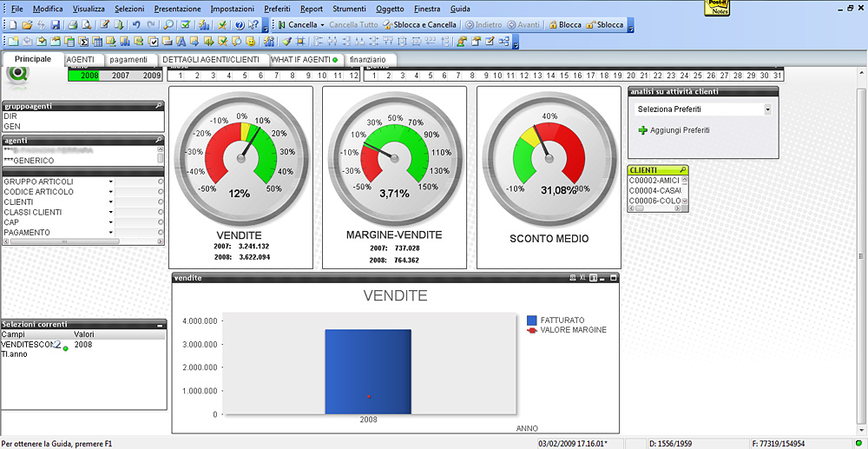Click search icon in gruppoagenti list box

pos(159,105)
